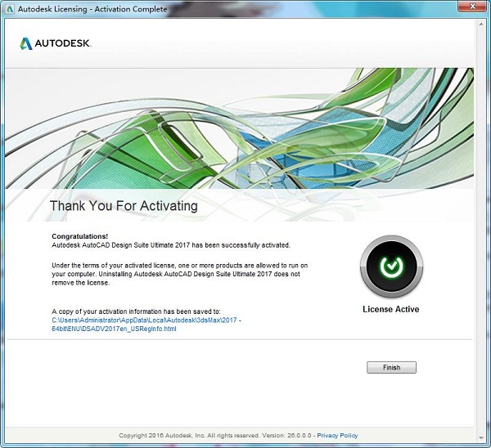
Task: Click the Autodesk logo in the header
Action: (x=56, y=43)
